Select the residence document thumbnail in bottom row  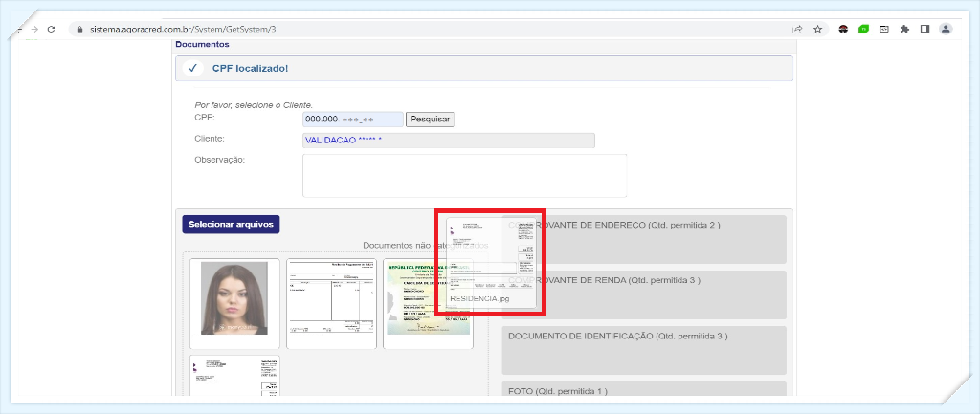234,376
